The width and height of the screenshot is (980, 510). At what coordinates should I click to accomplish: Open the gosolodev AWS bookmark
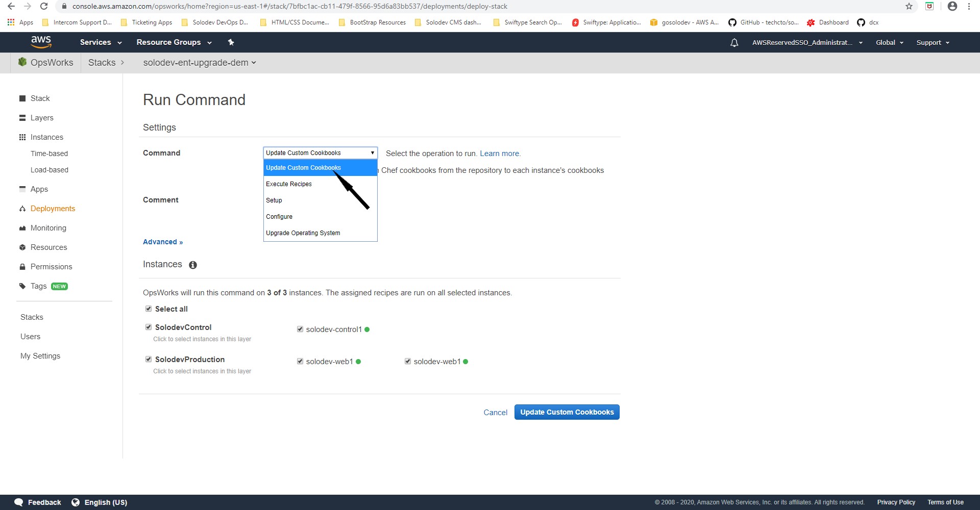[x=684, y=22]
